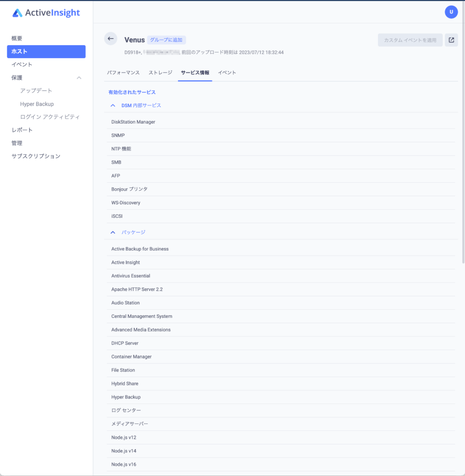
Task: Select the メディアサーバー row
Action: 281,424
